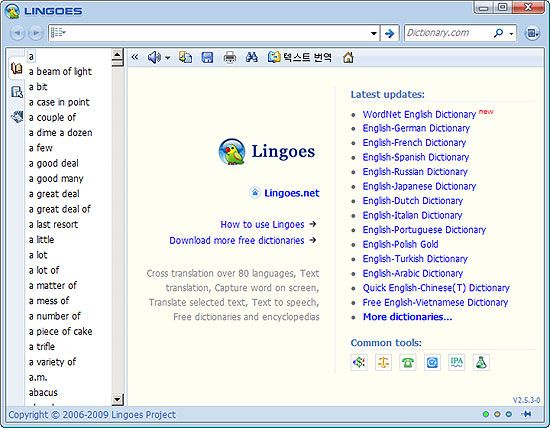Select the dictionary index sidebar tab

tap(16, 68)
